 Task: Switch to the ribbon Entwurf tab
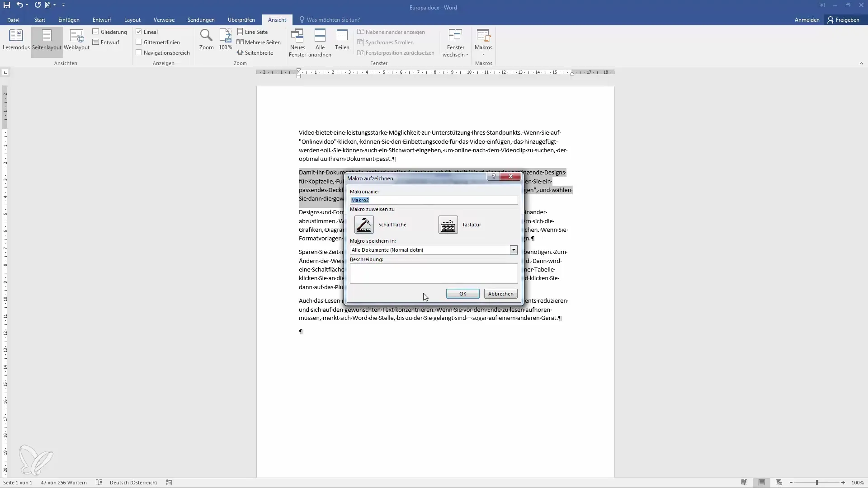102,20
